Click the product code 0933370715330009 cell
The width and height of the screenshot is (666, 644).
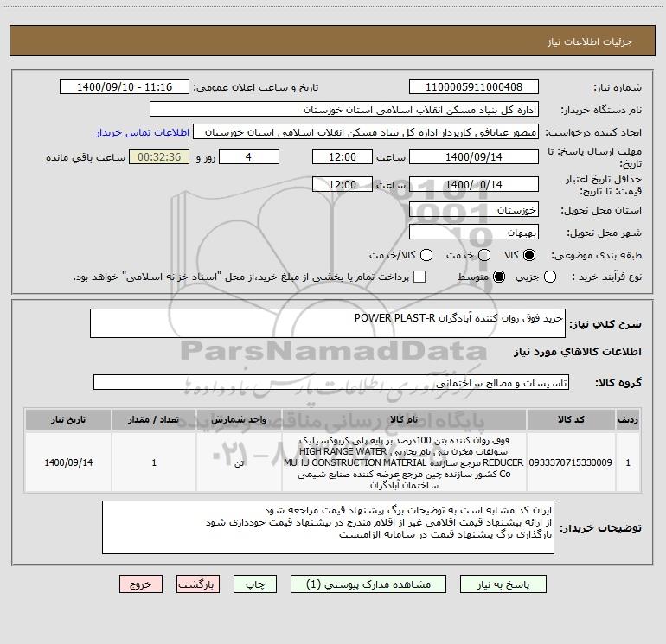coord(571,462)
